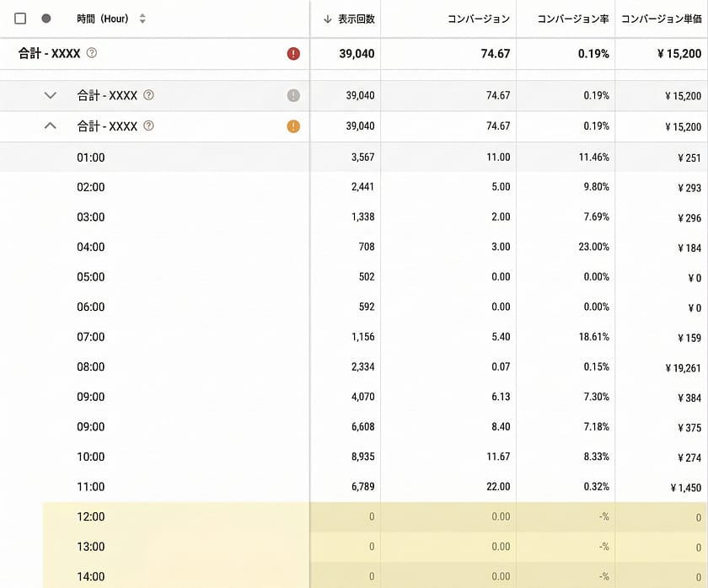Expand the collapsed 合計 - XXXX row with the down chevron
The height and width of the screenshot is (588, 708).
(51, 96)
